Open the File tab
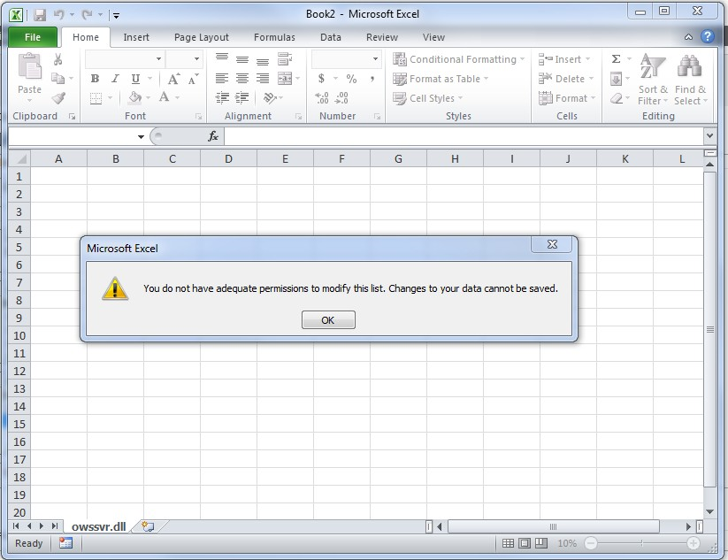The height and width of the screenshot is (560, 728). 33,37
